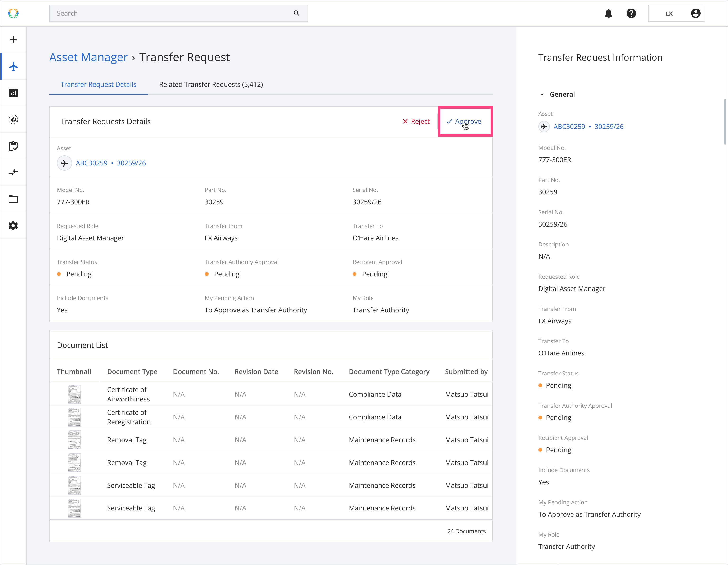Viewport: 728px width, 565px height.
Task: Open the notifications bell
Action: coord(608,13)
